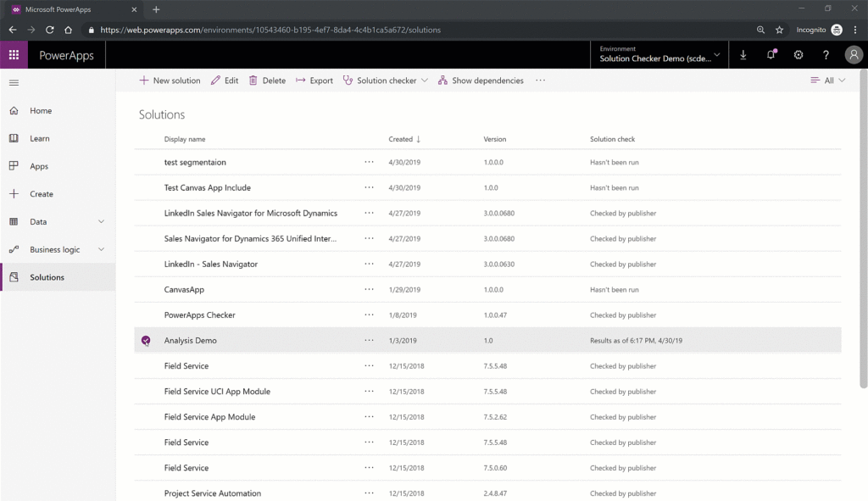Click the Show dependencies icon
Viewport: 868px width, 501px height.
click(442, 81)
